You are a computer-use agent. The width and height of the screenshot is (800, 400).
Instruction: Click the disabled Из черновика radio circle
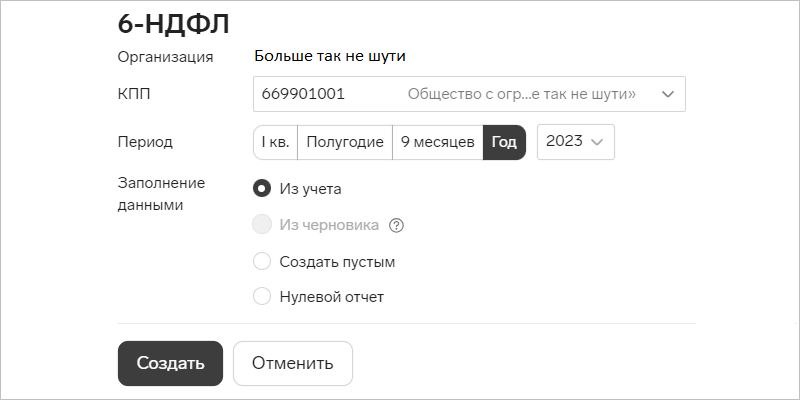(262, 225)
